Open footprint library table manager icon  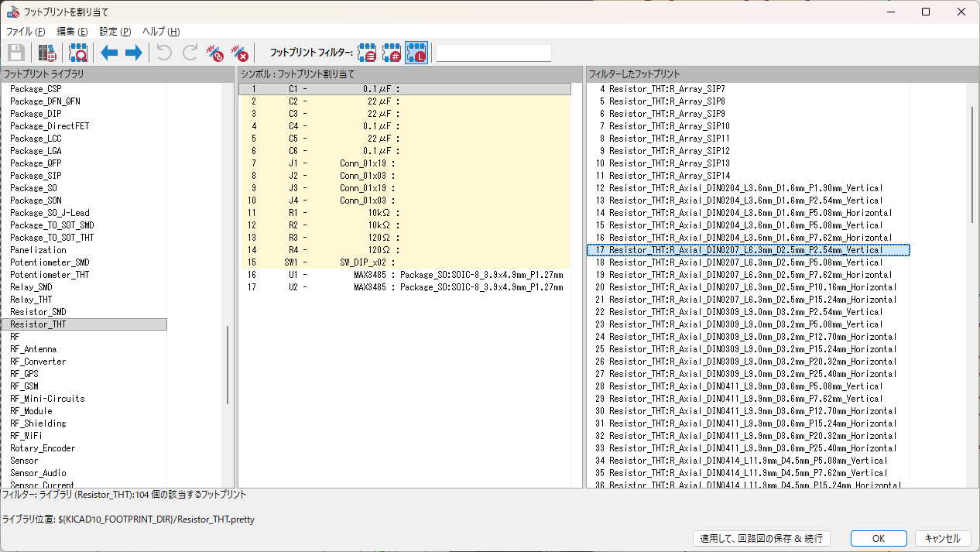point(47,53)
